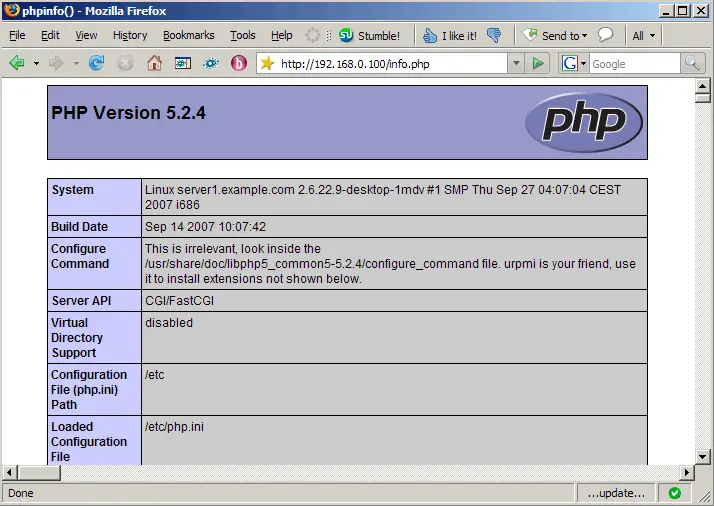Click the Done status bar text
Image resolution: width=714 pixels, height=506 pixels.
tap(21, 493)
